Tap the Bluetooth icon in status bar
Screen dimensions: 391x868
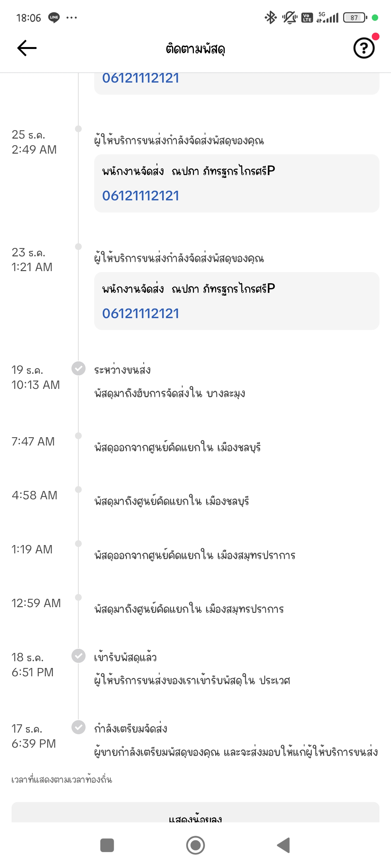[270, 18]
